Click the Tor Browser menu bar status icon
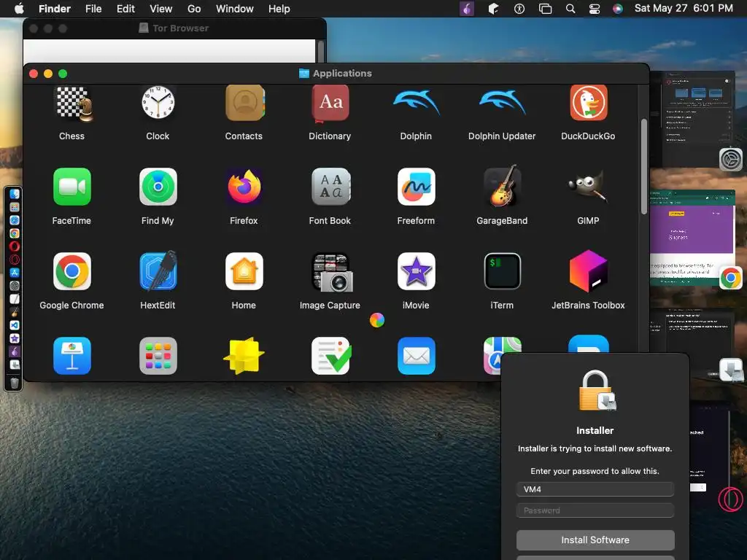 467,9
